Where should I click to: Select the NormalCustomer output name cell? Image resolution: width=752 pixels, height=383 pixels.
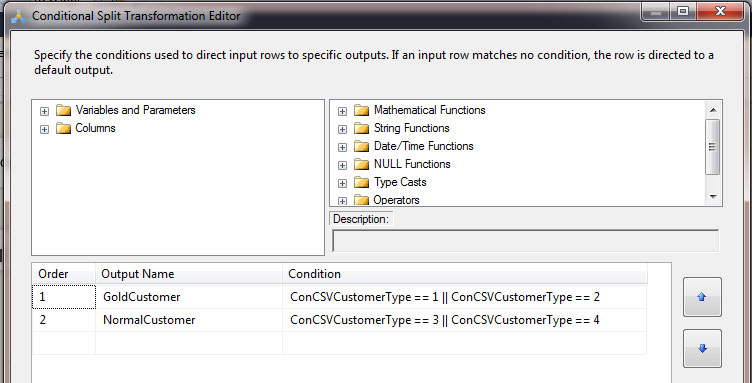click(x=189, y=320)
